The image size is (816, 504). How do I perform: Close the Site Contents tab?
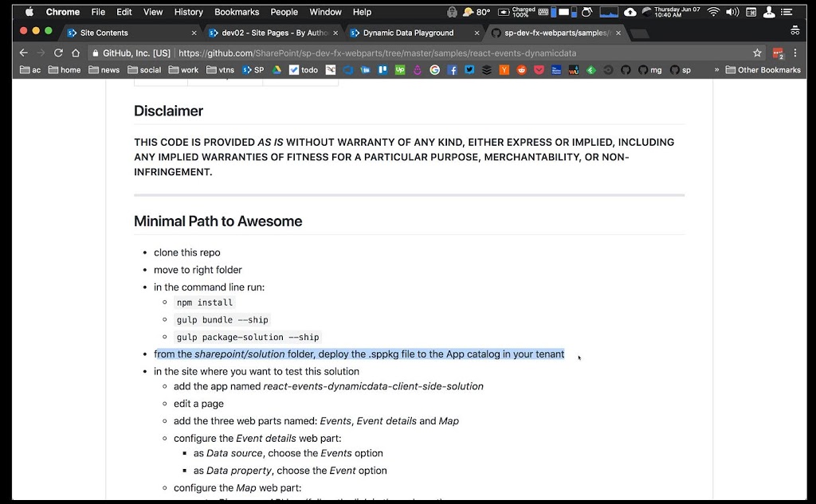(194, 33)
